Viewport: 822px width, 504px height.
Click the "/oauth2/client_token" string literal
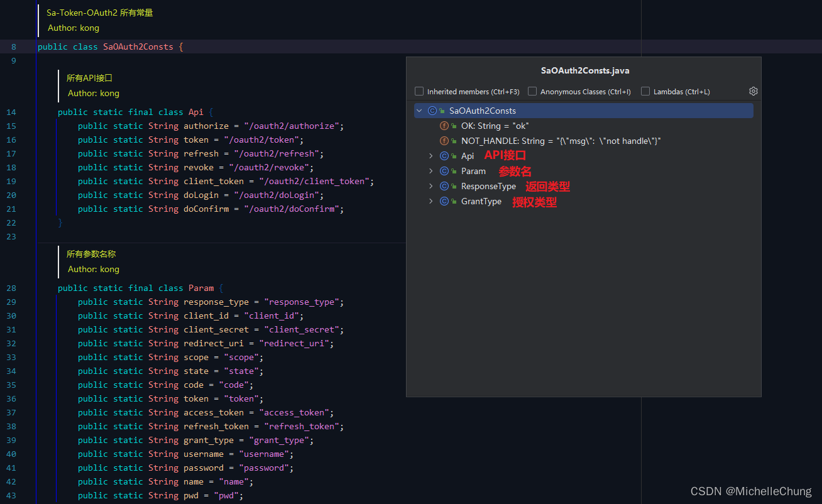click(314, 181)
